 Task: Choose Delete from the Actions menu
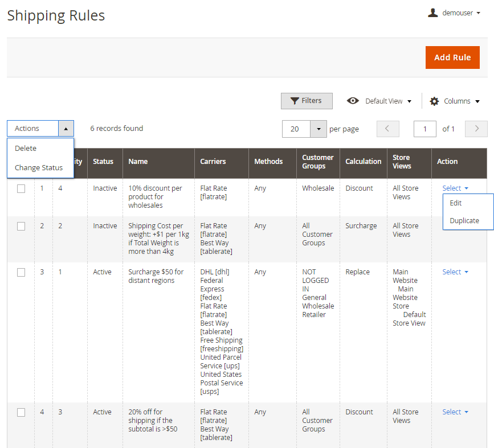(x=26, y=149)
